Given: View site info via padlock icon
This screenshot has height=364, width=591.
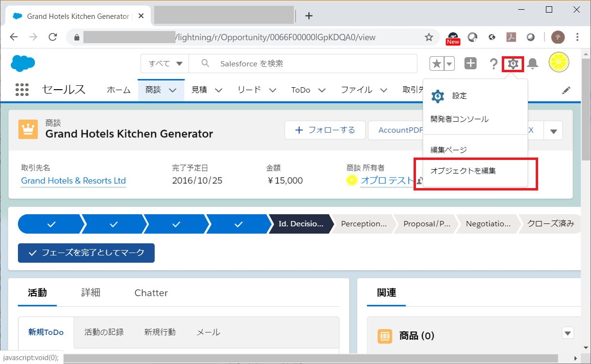Looking at the screenshot, I should click(x=76, y=37).
